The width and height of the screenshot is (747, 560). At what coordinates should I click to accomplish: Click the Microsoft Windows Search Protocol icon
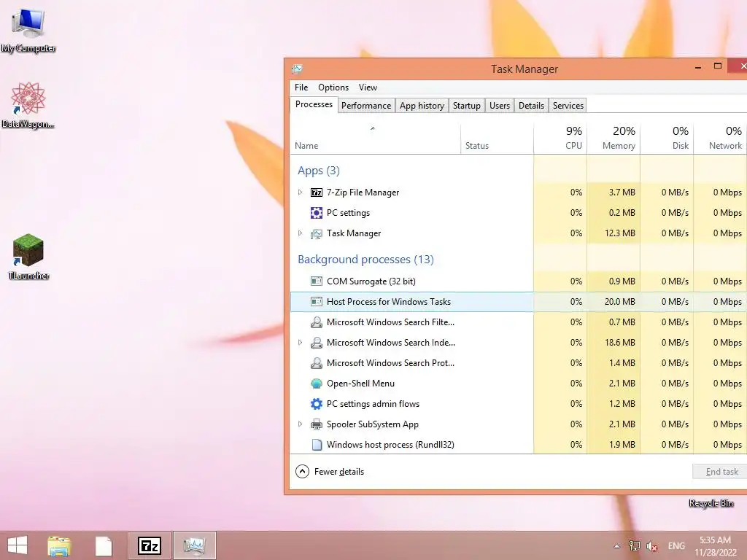pos(317,363)
